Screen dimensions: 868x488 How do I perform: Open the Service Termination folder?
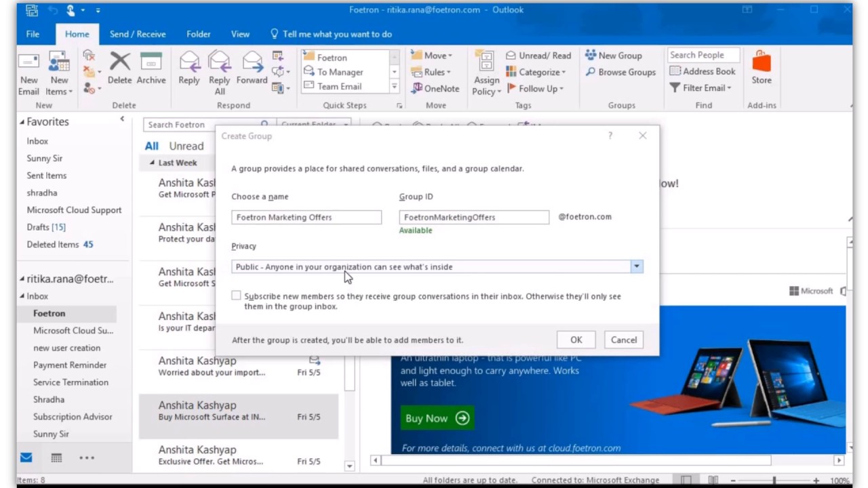coord(71,382)
